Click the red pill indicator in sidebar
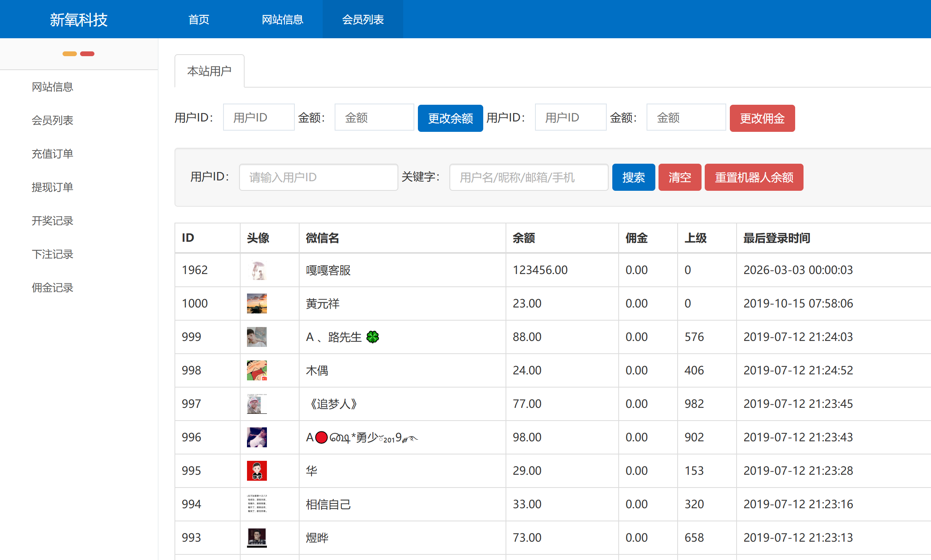The image size is (931, 560). pyautogui.click(x=87, y=54)
